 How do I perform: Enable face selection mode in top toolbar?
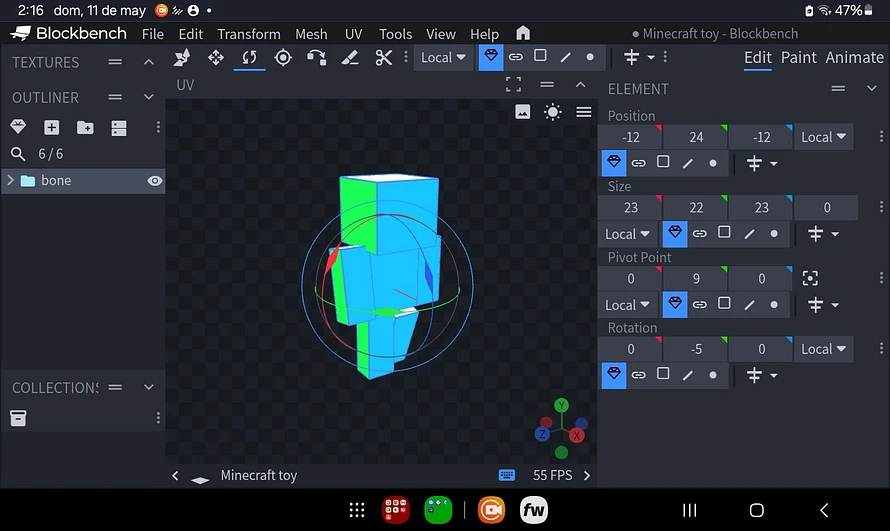point(540,56)
